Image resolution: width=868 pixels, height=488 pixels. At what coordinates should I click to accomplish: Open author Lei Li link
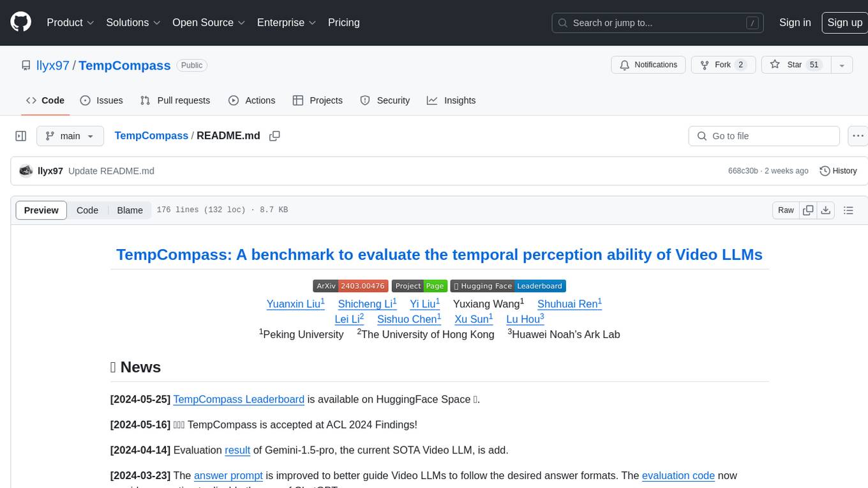click(349, 319)
